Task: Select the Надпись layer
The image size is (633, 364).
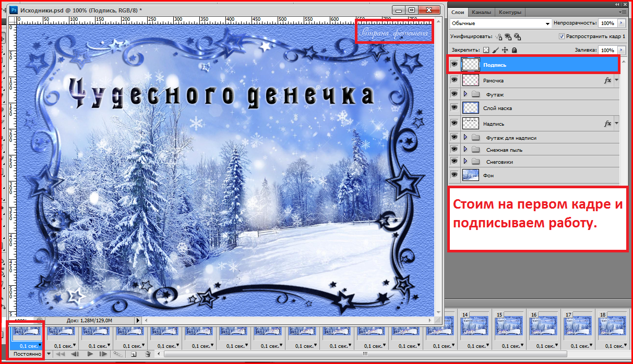Action: pos(535,124)
